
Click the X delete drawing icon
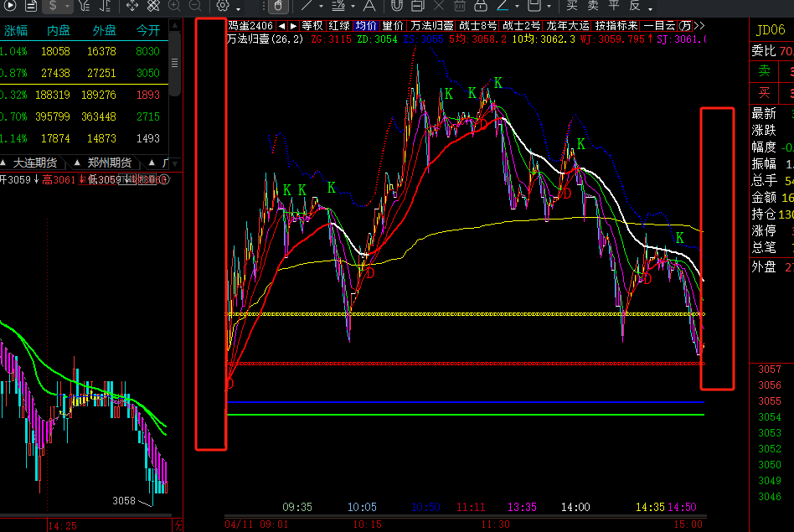click(439, 6)
